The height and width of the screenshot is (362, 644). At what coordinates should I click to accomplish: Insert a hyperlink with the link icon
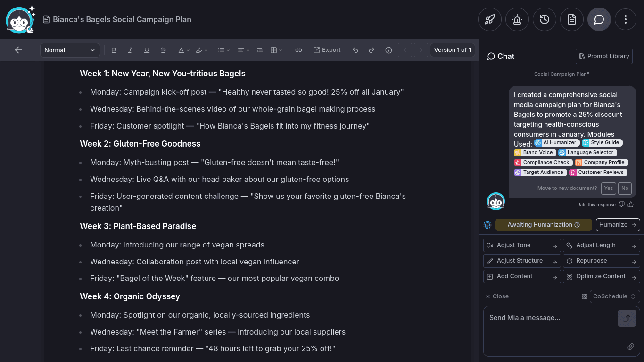[x=298, y=50]
